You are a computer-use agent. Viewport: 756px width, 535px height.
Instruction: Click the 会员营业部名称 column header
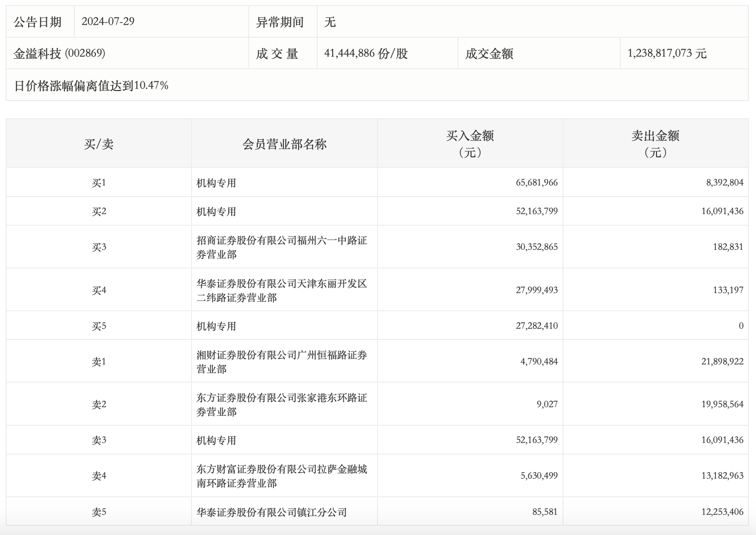pos(285,144)
